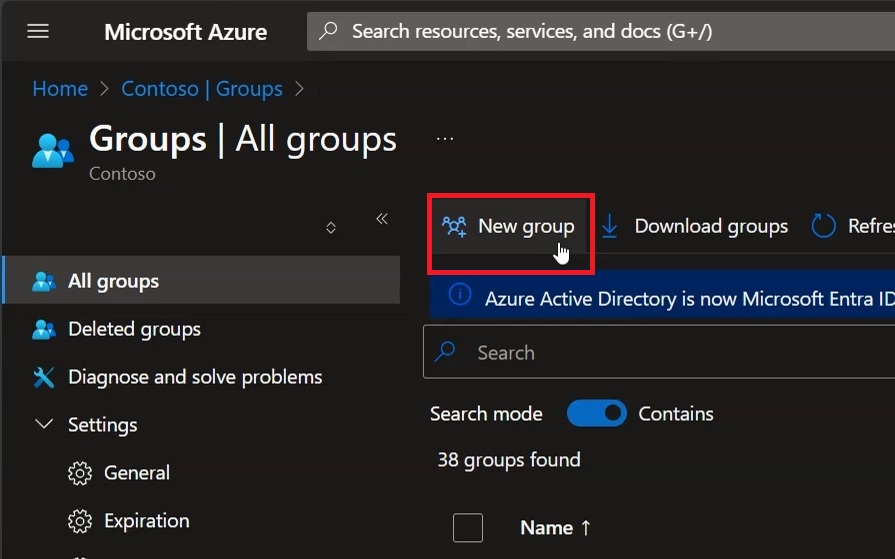Collapse the sidebar with double chevron

click(382, 219)
